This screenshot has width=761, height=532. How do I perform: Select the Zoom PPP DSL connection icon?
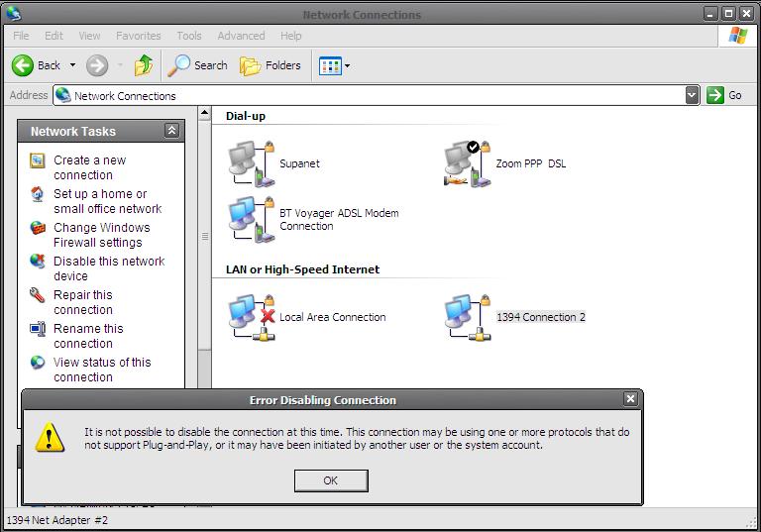point(468,164)
